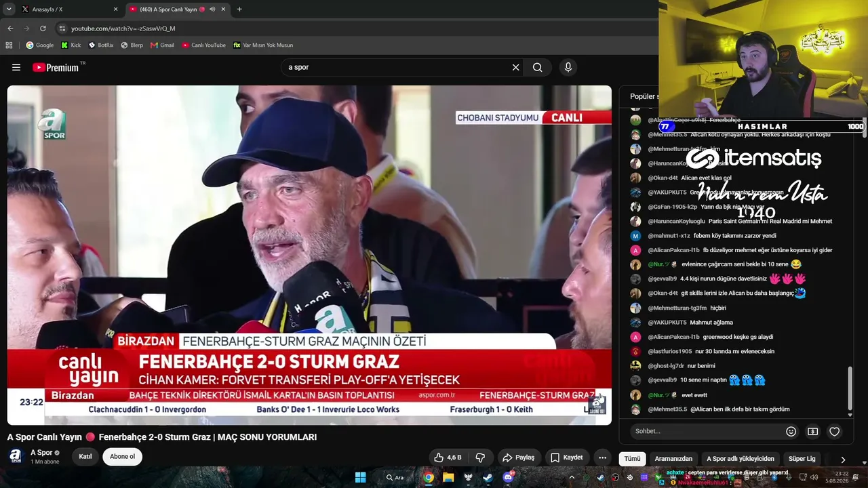The height and width of the screenshot is (488, 868).
Task: Dislike the A Spor live video
Action: (480, 457)
